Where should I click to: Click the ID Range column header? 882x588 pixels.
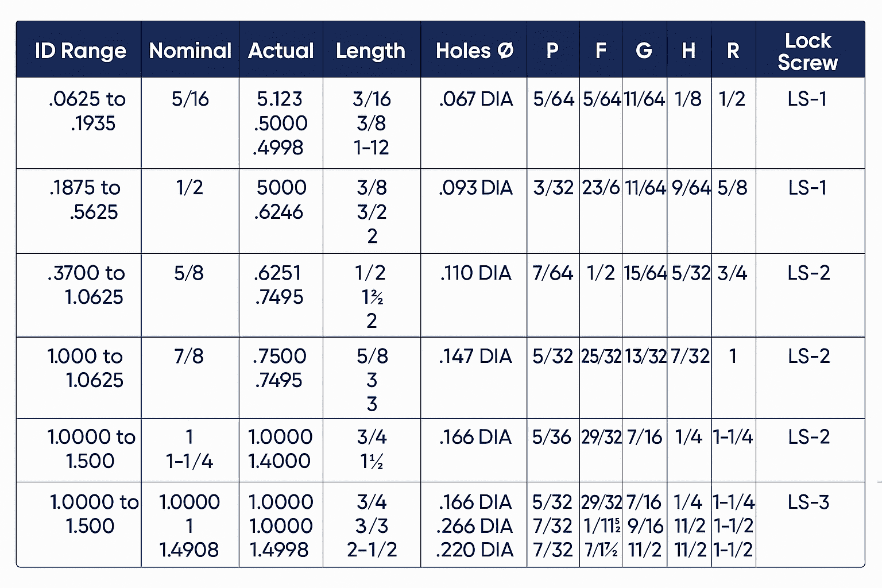80,51
